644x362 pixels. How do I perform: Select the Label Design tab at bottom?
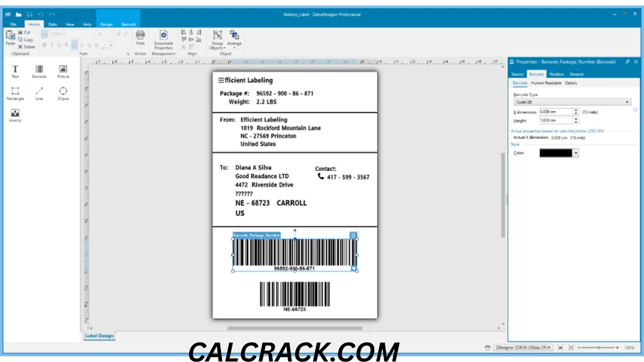point(99,336)
